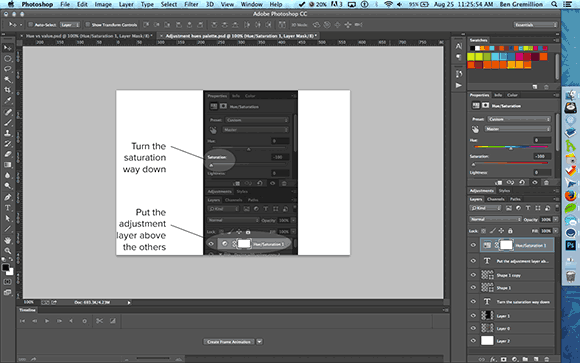This screenshot has width=580, height=363.
Task: Click the Hue slider track
Action: 511,147
